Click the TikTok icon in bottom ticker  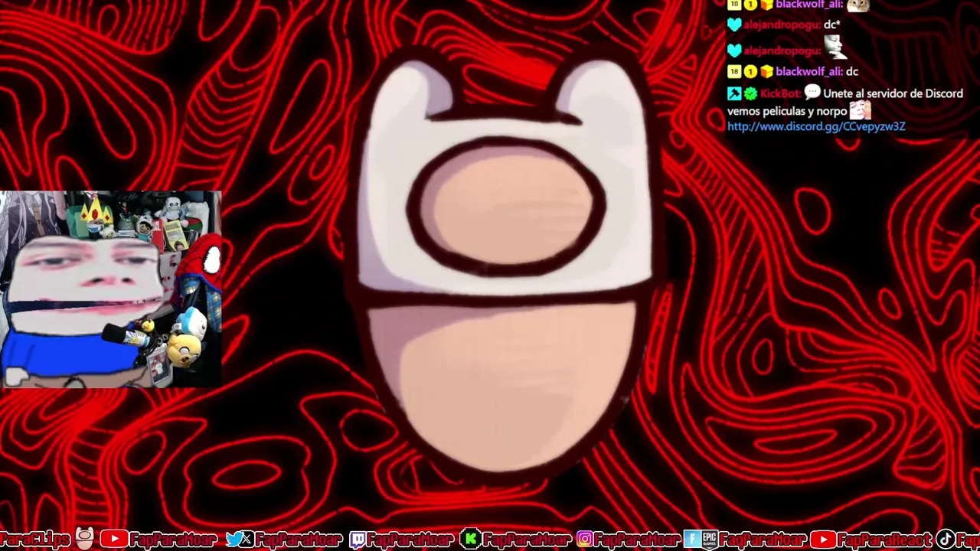point(946,540)
